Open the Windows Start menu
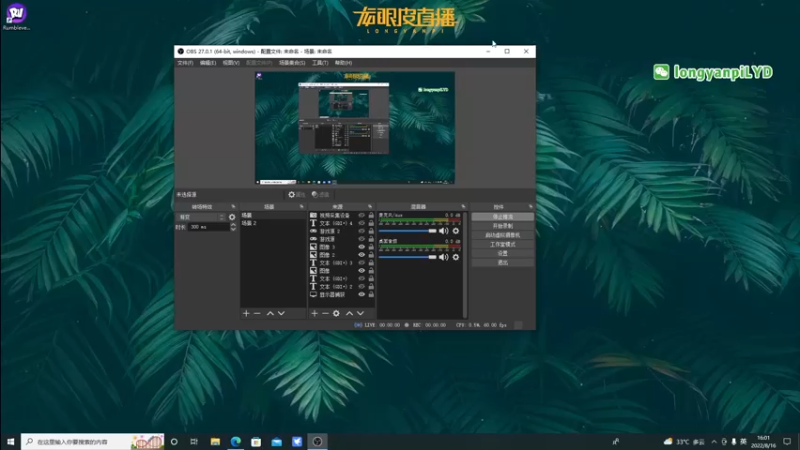The width and height of the screenshot is (800, 450). tap(11, 442)
